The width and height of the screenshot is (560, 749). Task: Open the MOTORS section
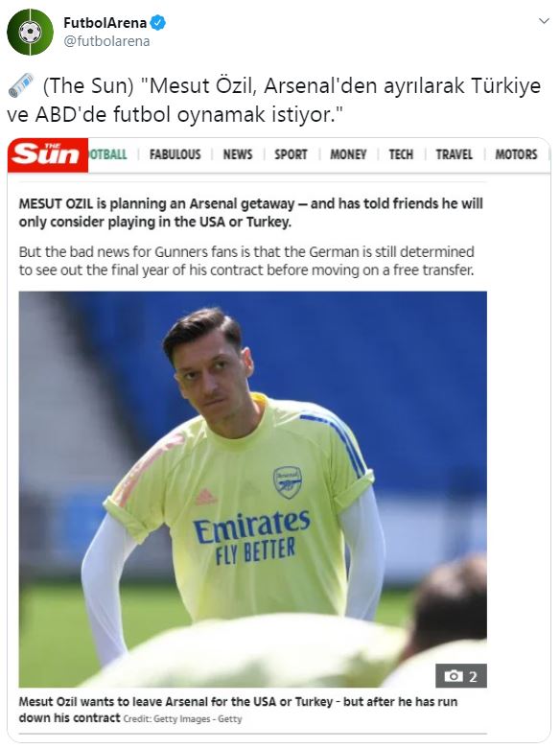click(516, 154)
